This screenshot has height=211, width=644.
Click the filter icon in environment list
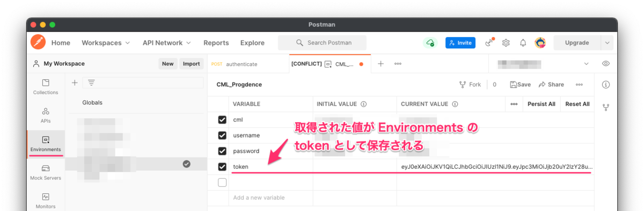tap(91, 82)
